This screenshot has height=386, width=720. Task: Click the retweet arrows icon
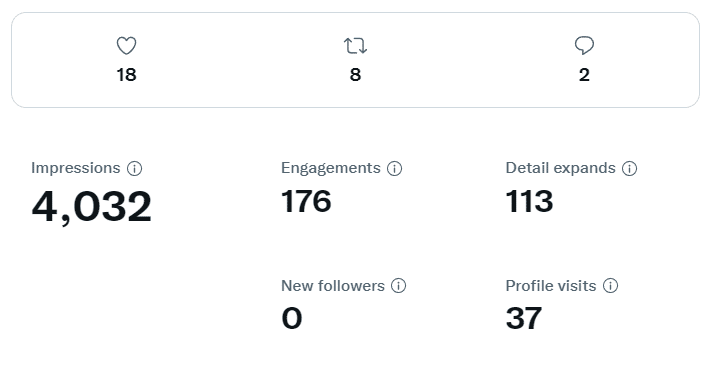tap(355, 46)
